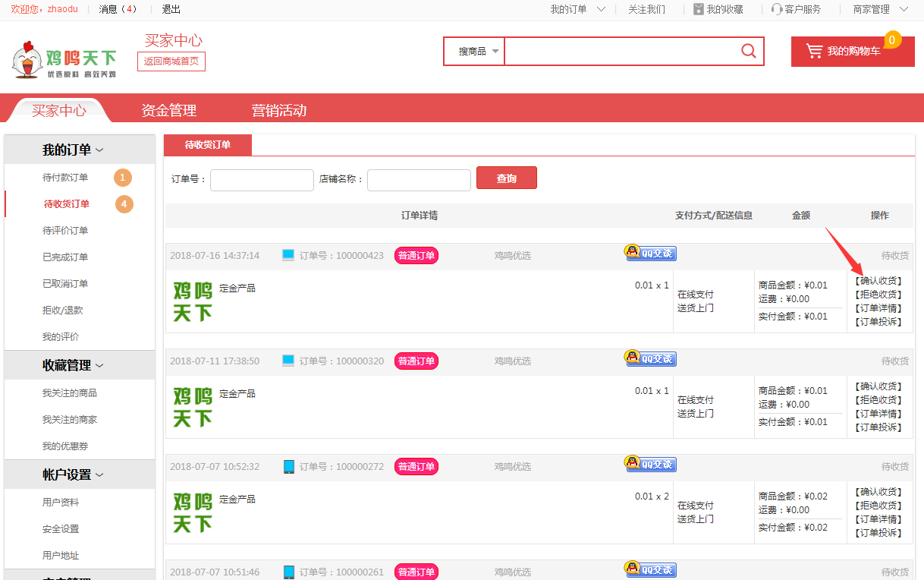The width and height of the screenshot is (924, 580).
Task: Switch to the 资金管理 tab
Action: pos(168,111)
